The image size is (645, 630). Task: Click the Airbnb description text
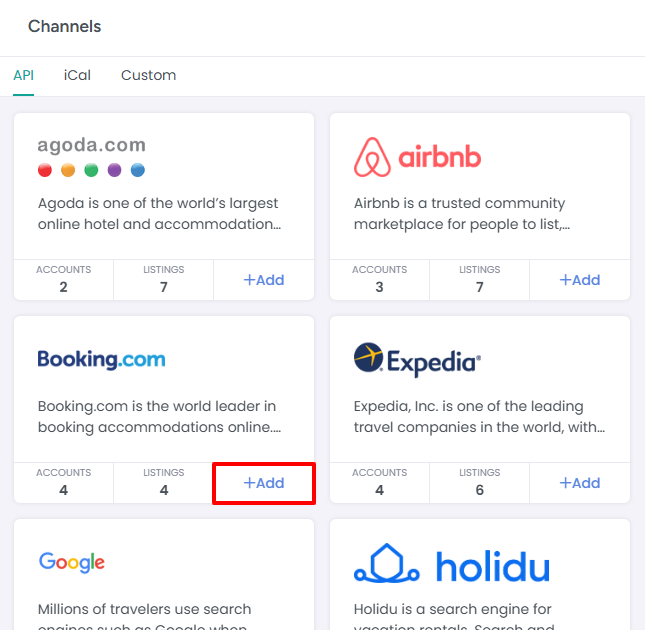click(462, 213)
